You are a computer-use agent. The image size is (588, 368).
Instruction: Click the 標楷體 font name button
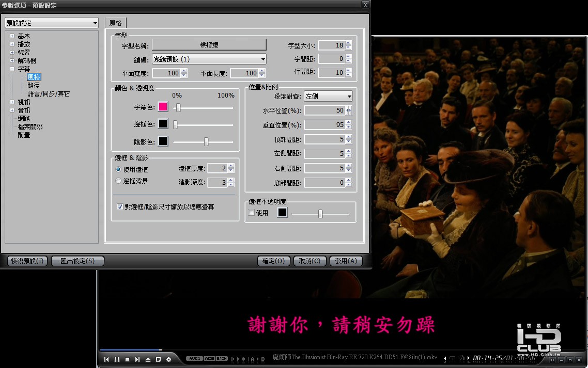click(209, 44)
